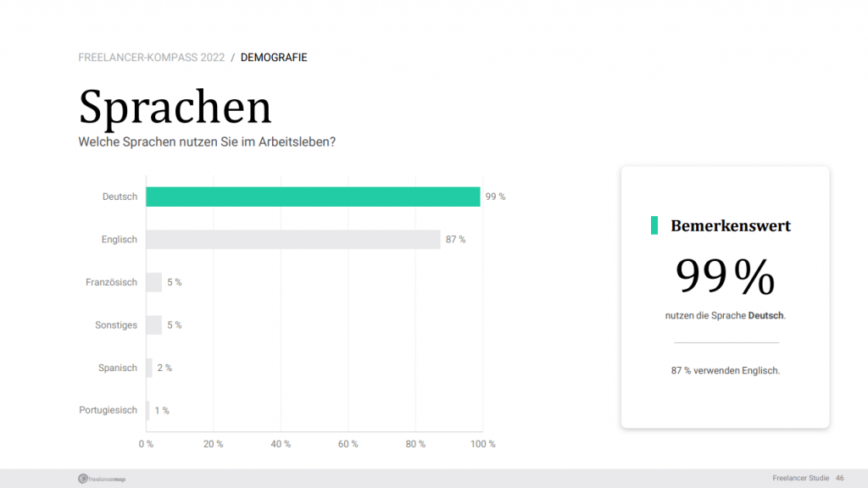The image size is (868, 488).
Task: Click the 60 % axis tick label
Action: (x=348, y=444)
